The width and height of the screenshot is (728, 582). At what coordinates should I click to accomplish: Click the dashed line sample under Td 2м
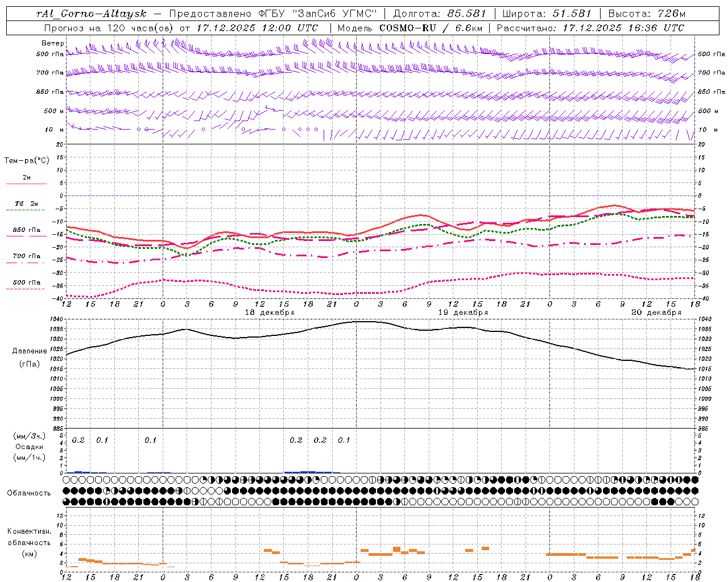[26, 210]
